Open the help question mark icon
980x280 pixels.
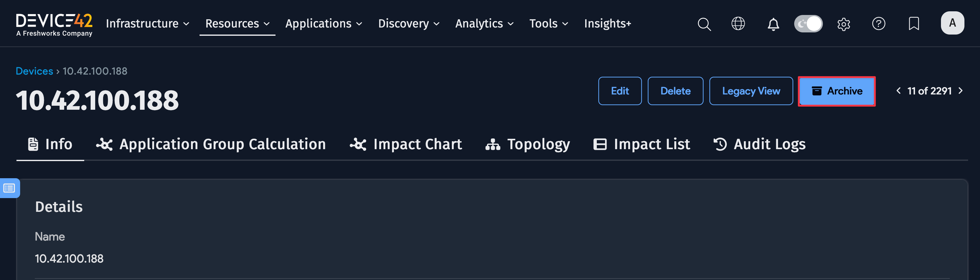point(879,24)
